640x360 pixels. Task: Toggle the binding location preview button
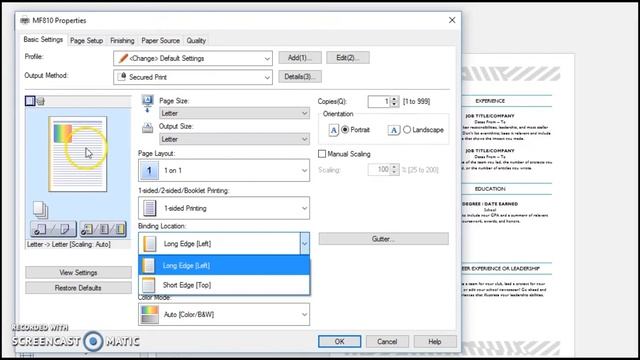click(103, 229)
